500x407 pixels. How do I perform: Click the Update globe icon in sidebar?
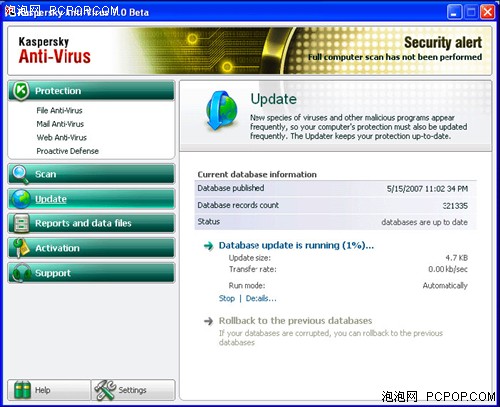point(21,199)
